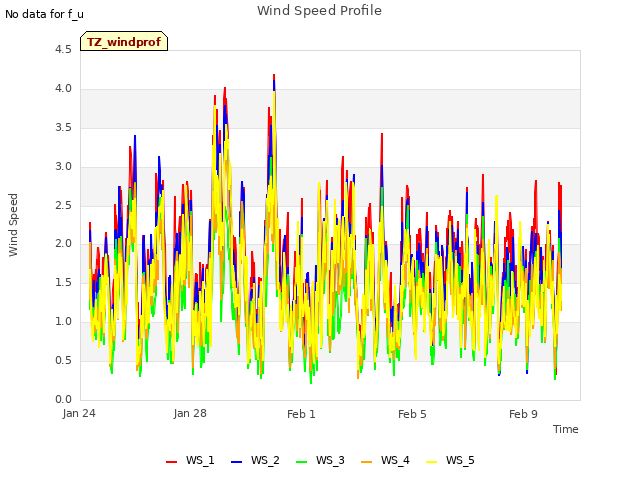Viewport: 640px width, 480px height.
Task: Toggle the WS_4 legend entry
Action: [x=385, y=460]
